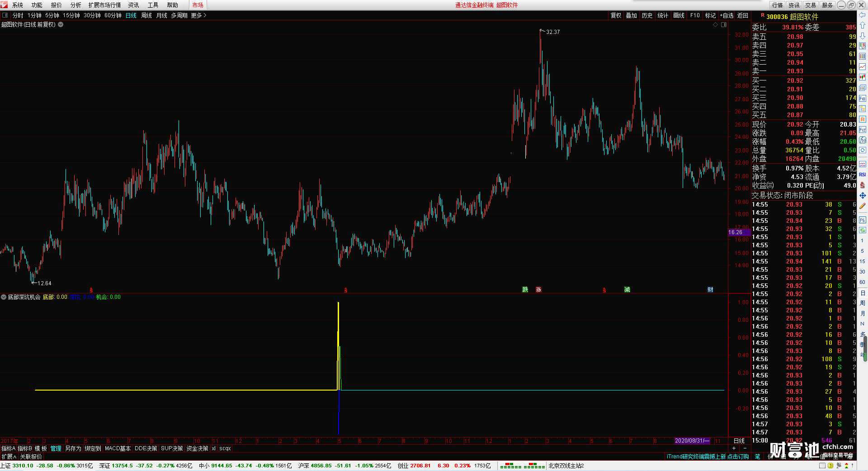Expand the 更多 periods dropdown
Viewport: 868px width, 471px height.
click(x=198, y=15)
